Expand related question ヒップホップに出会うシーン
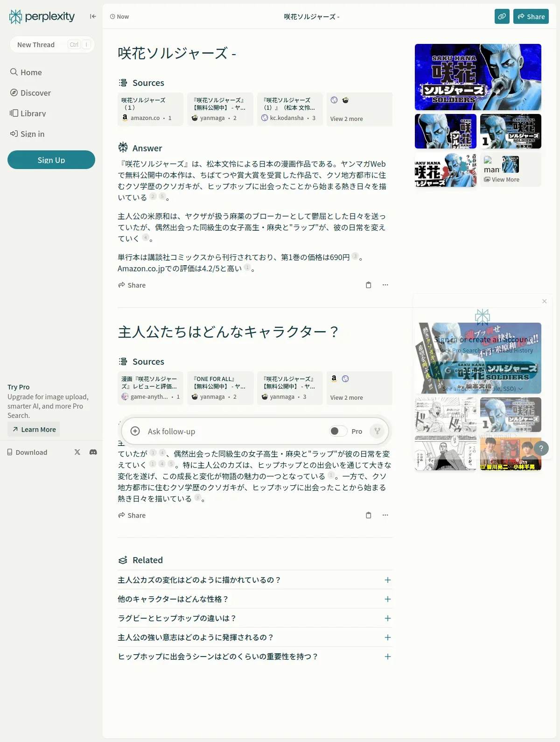This screenshot has width=560, height=742. [x=255, y=657]
